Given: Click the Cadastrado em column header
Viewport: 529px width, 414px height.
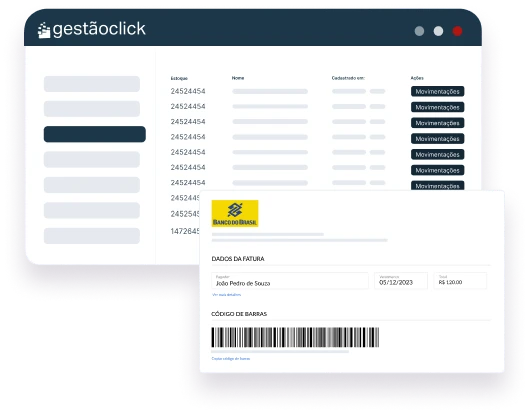Looking at the screenshot, I should (x=348, y=78).
